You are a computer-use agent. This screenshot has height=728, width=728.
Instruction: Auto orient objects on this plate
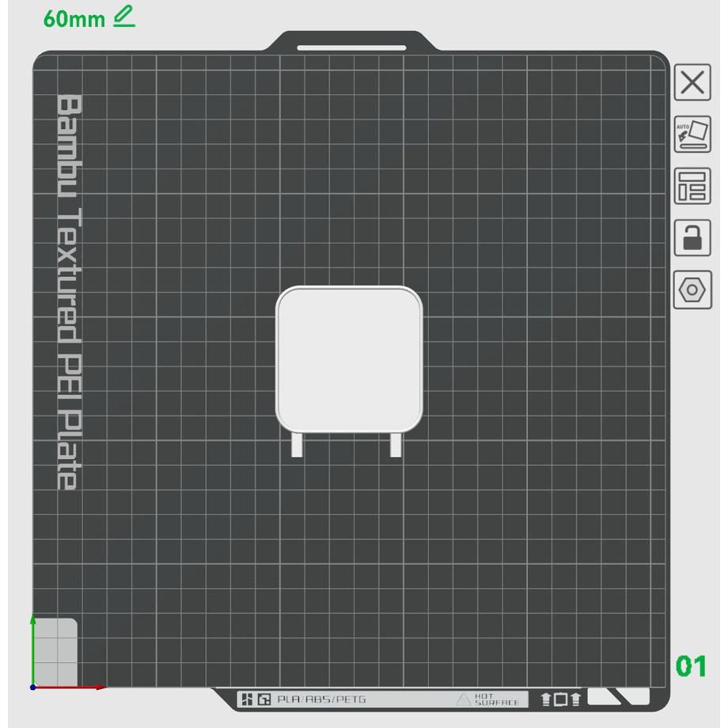692,135
